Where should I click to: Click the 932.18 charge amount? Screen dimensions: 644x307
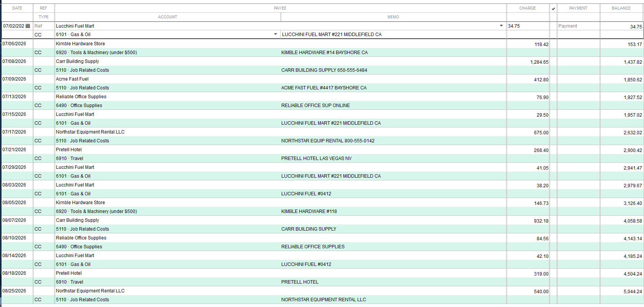point(541,221)
